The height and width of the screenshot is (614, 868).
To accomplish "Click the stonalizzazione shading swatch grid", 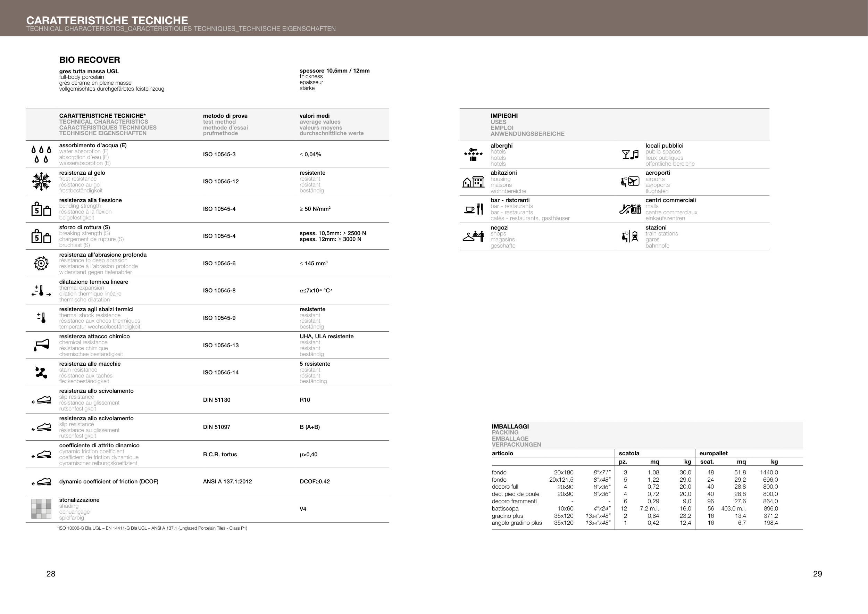I will (x=41, y=508).
